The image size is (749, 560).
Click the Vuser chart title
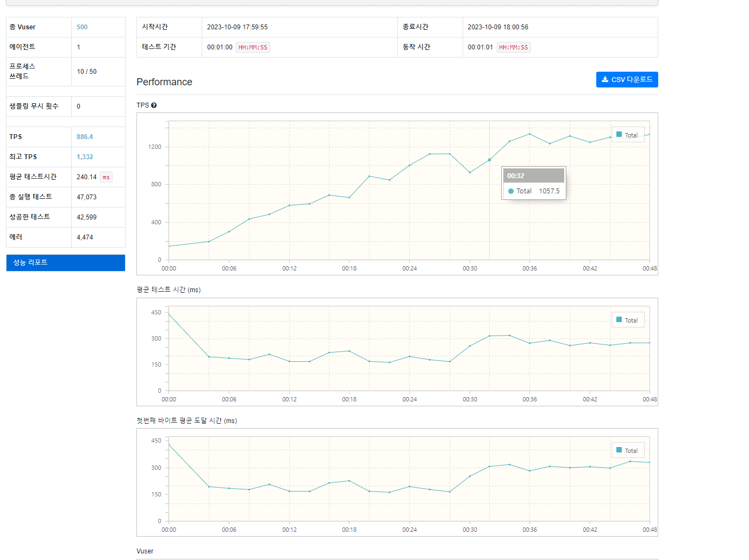tap(145, 551)
